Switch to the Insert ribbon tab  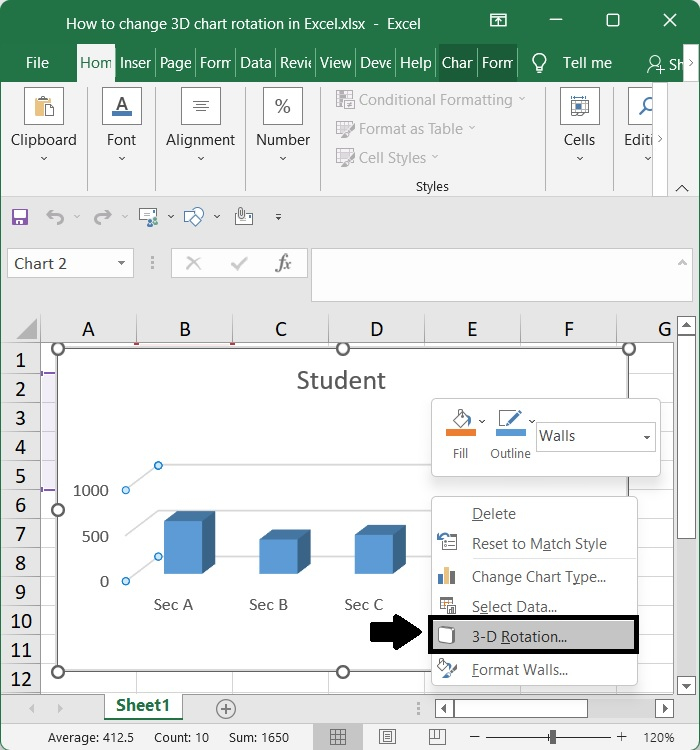tap(135, 63)
